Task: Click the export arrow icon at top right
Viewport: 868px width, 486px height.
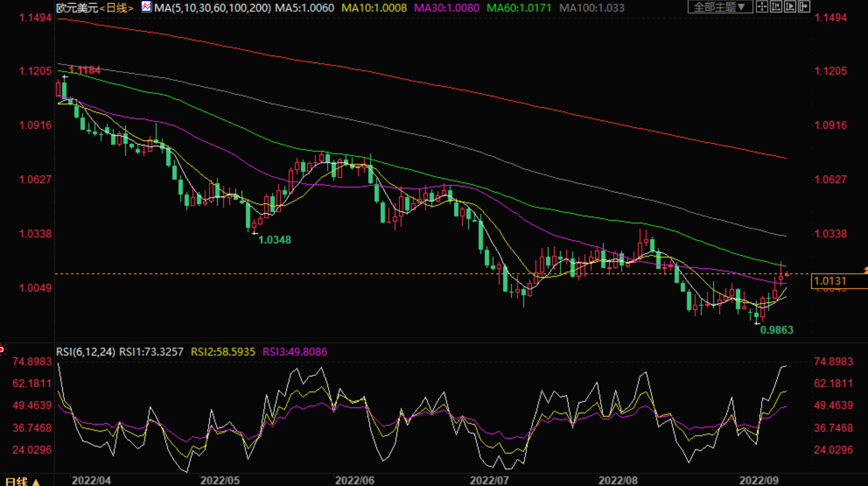Action: 804,7
